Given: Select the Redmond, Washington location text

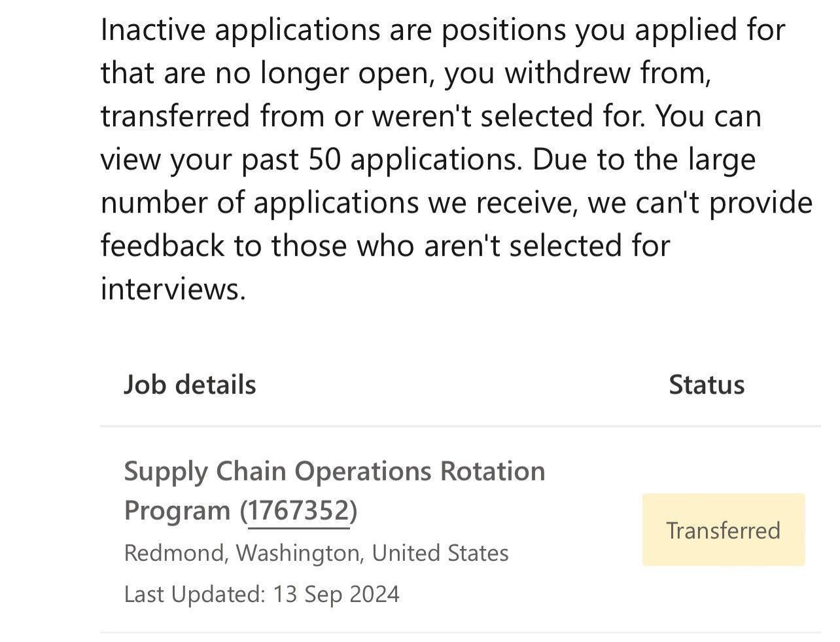Looking at the screenshot, I should point(317,552).
